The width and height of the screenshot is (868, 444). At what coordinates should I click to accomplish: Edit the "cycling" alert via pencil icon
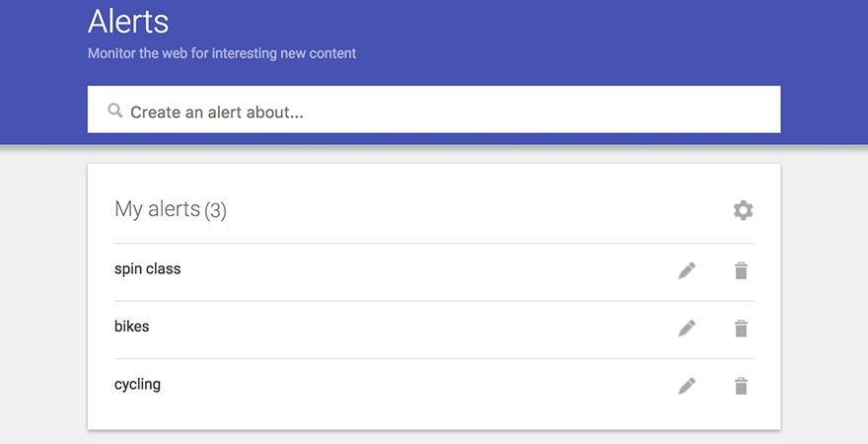pyautogui.click(x=687, y=386)
